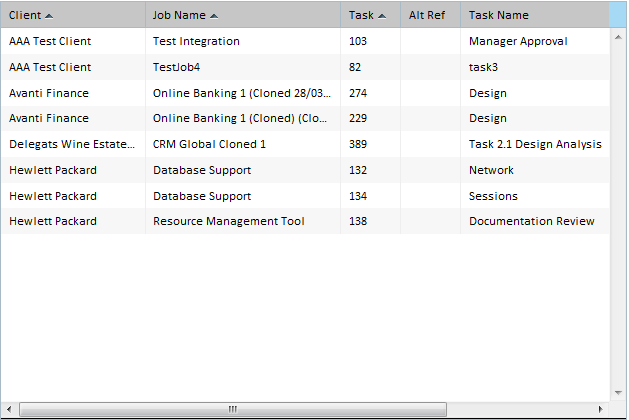
Task: Select the TestJob4 row
Action: point(305,67)
